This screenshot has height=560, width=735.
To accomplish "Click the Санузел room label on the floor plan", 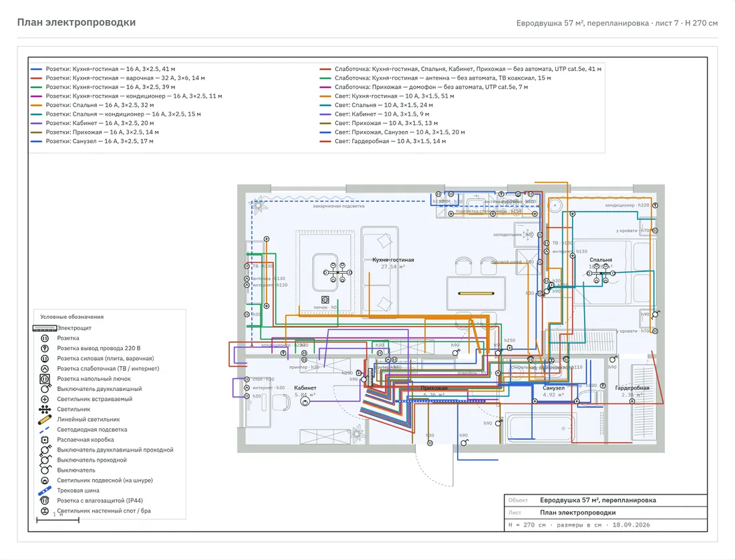I will click(554, 388).
